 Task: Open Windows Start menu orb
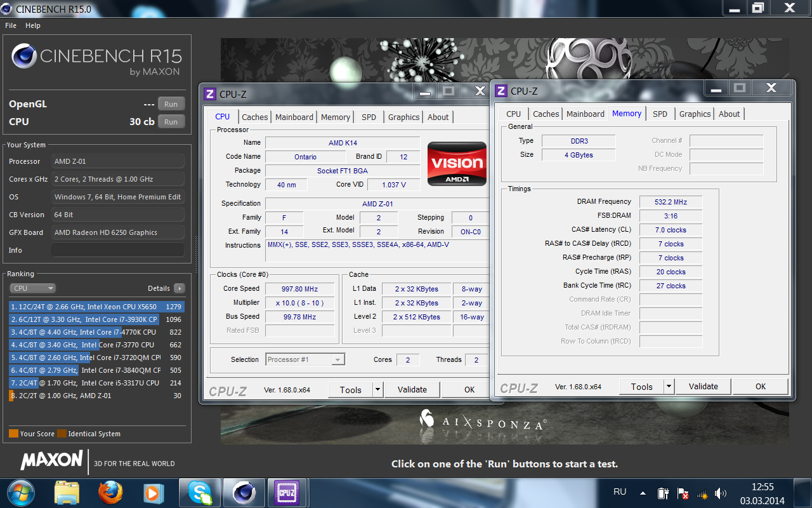20,493
